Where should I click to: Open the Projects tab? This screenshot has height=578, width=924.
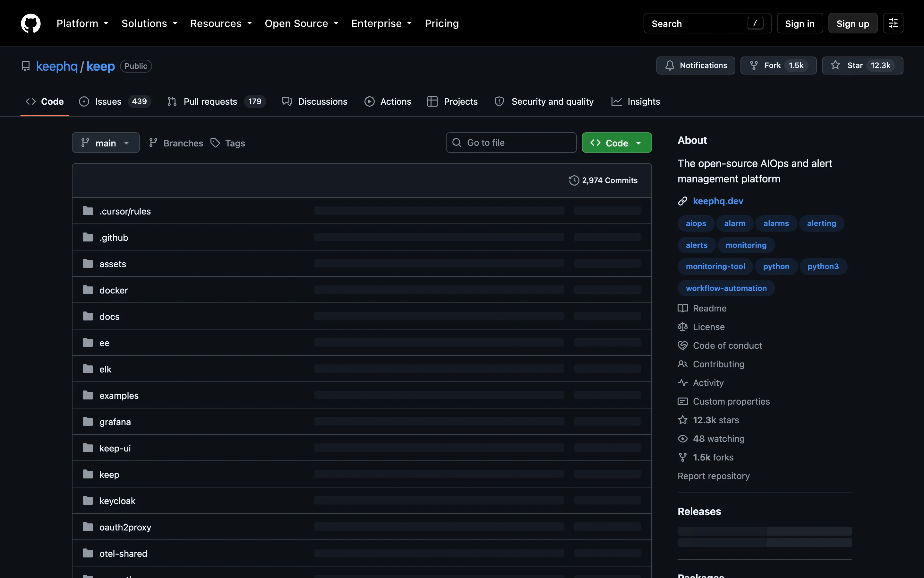click(452, 102)
